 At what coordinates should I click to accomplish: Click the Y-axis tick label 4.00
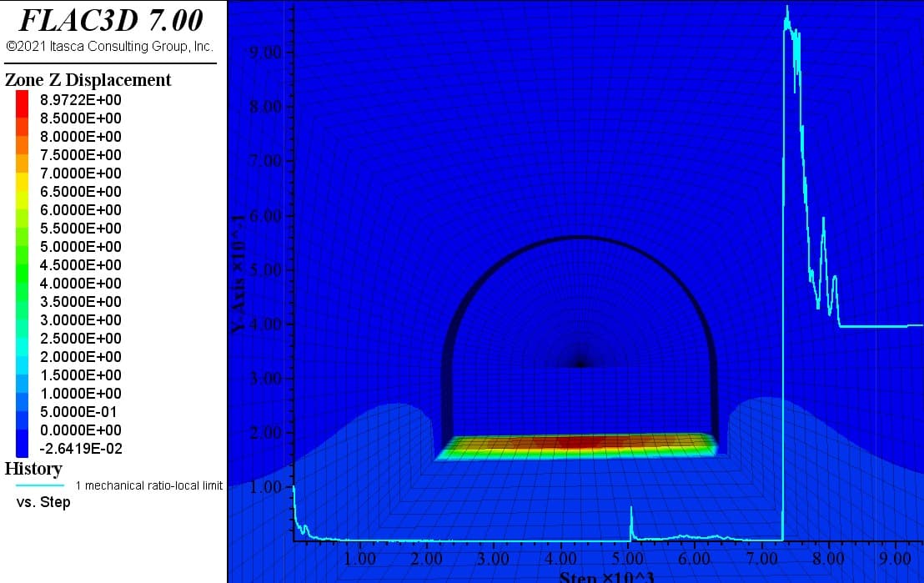pyautogui.click(x=265, y=324)
